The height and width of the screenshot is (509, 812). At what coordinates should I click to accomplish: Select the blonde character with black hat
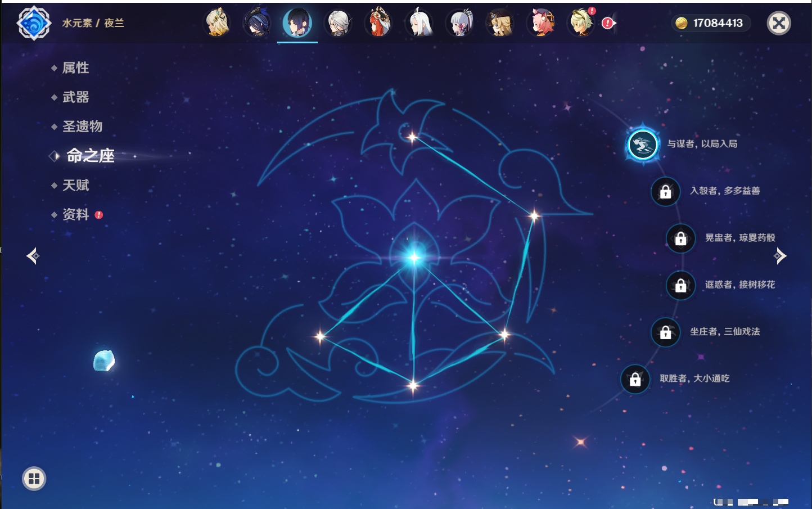pos(500,23)
